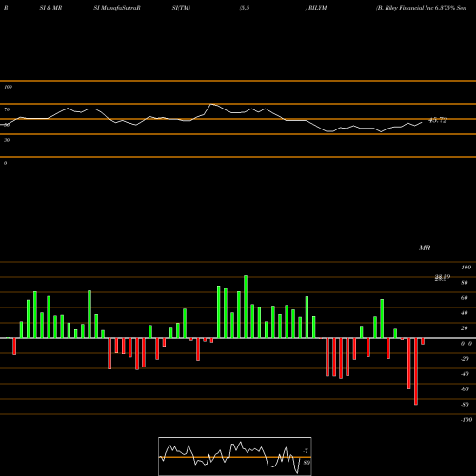476x476 pixels.
Task: Click the tallest green histogram bar
Action: pyautogui.click(x=246, y=307)
